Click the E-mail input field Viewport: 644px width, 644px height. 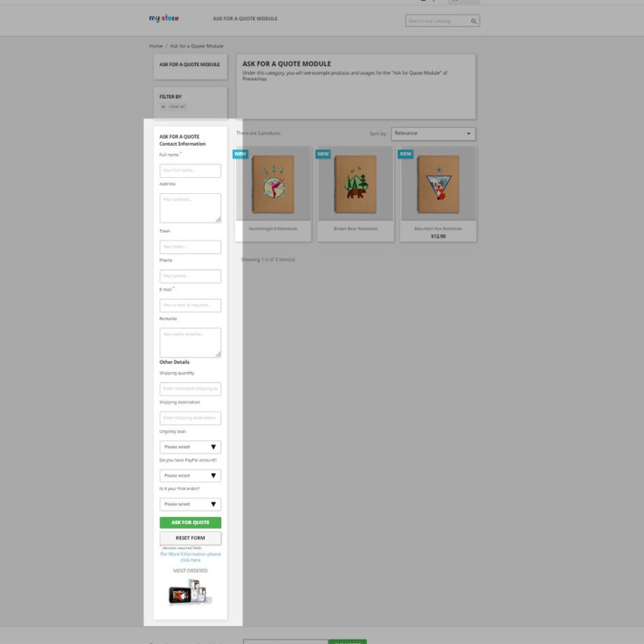point(191,305)
